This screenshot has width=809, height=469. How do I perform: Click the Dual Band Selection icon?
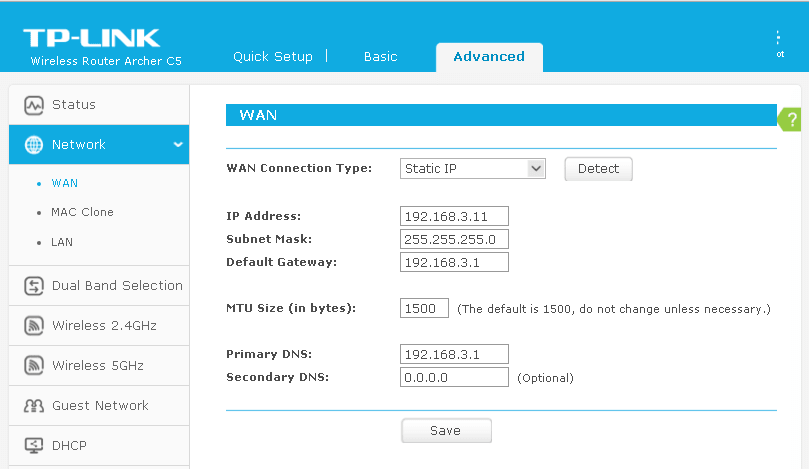34,286
